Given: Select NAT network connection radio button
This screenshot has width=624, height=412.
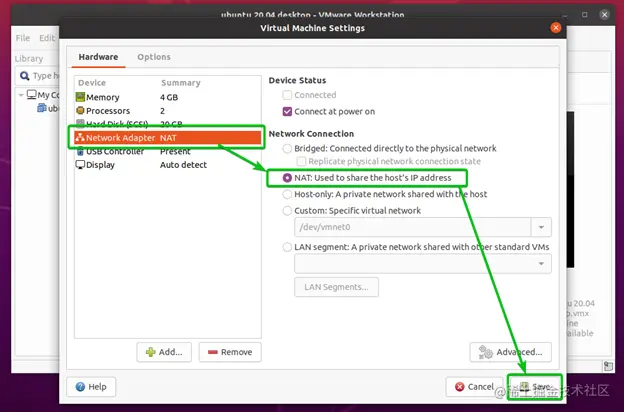Looking at the screenshot, I should (287, 178).
